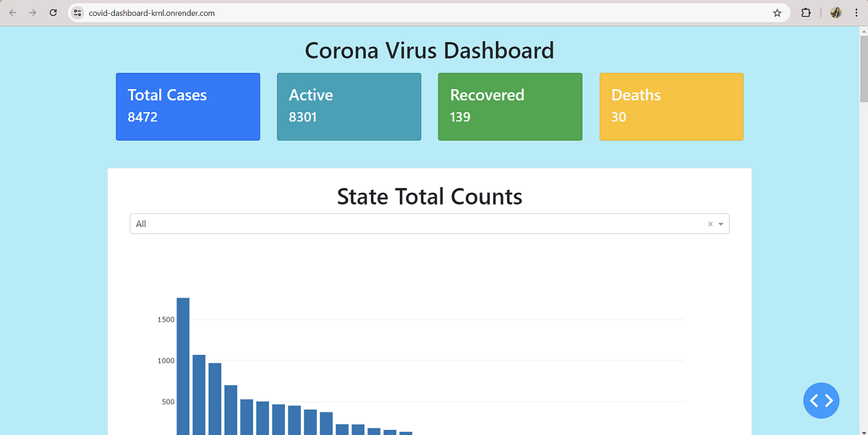Open the state filter dropdown arrow
Image resolution: width=868 pixels, height=435 pixels.
click(x=720, y=224)
